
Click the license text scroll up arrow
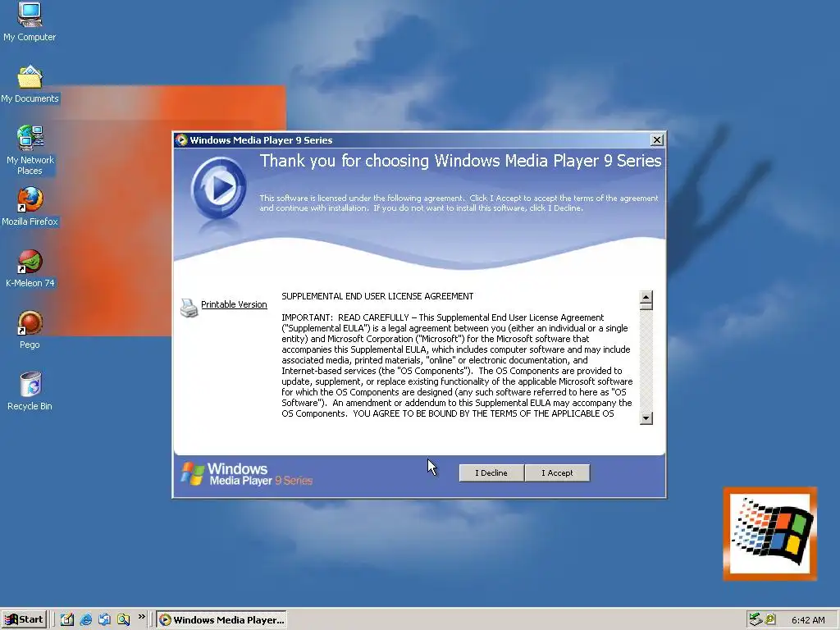point(646,297)
